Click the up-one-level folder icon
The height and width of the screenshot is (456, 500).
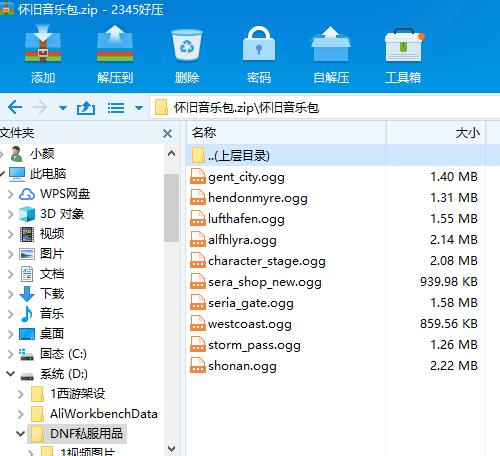tap(86, 108)
